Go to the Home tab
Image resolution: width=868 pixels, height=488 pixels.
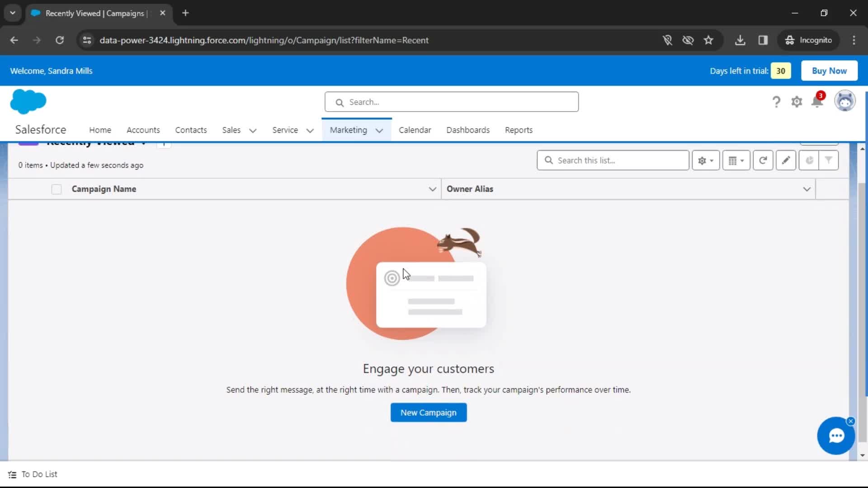(x=100, y=130)
